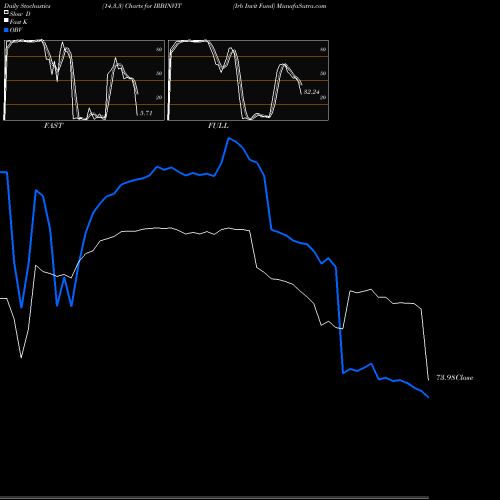Click the FULL stochastic chart label
This screenshot has height=500, width=500.
point(218,126)
